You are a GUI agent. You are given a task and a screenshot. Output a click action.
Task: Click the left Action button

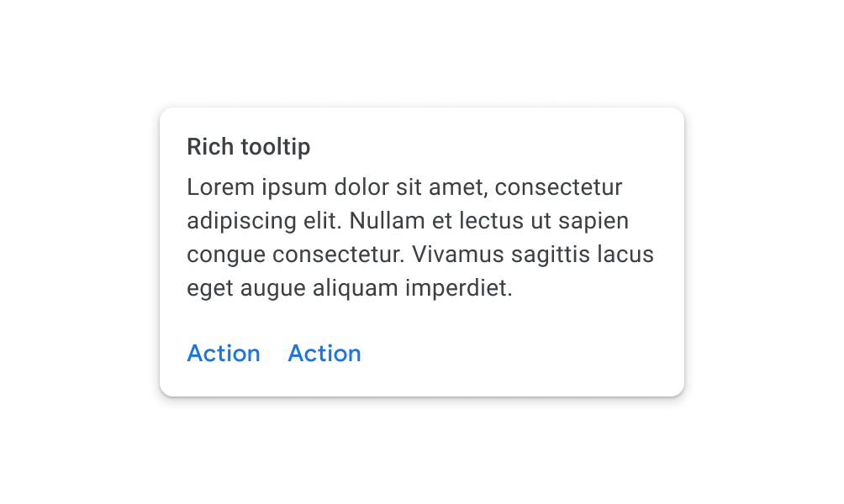pyautogui.click(x=223, y=354)
